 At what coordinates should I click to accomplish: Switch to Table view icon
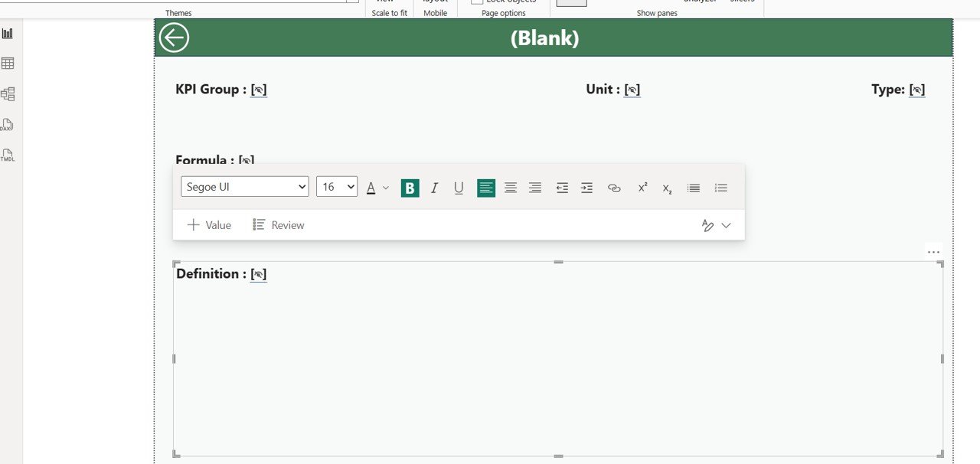point(8,64)
